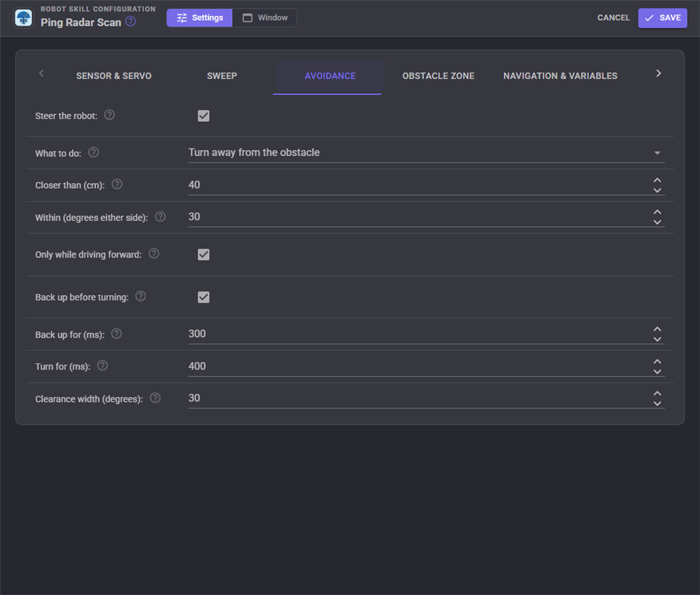Click help icon beside Back up before turning
The height and width of the screenshot is (595, 700).
pos(141,296)
